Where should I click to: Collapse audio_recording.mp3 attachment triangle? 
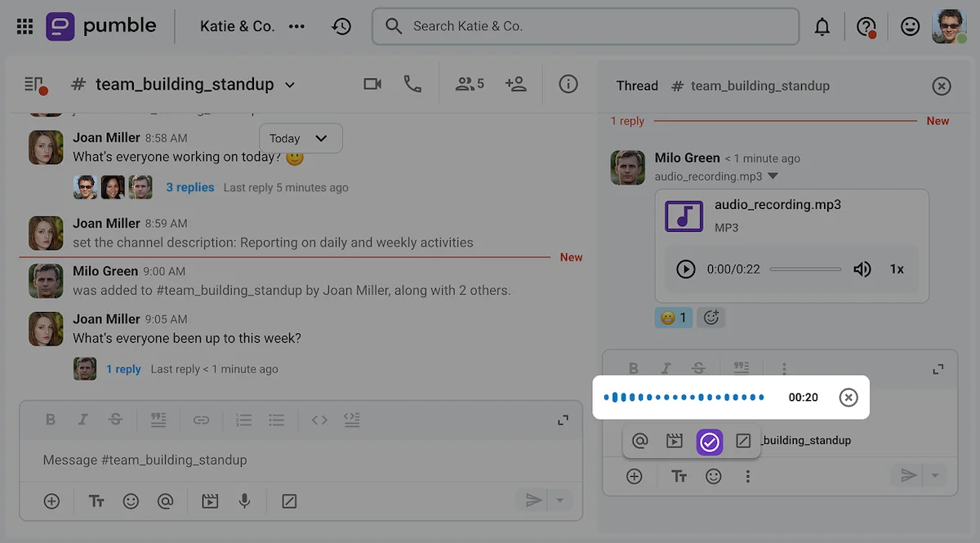pyautogui.click(x=773, y=176)
